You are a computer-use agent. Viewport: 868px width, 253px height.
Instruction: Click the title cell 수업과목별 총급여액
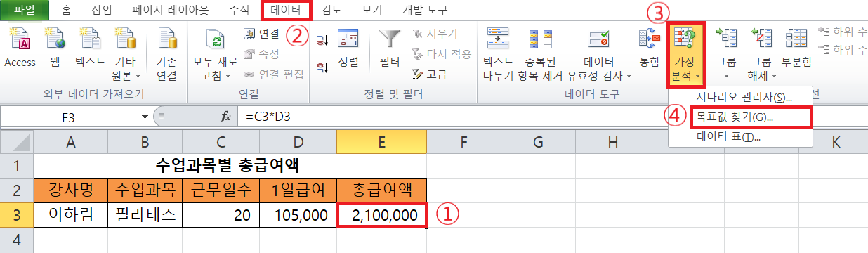[230, 166]
